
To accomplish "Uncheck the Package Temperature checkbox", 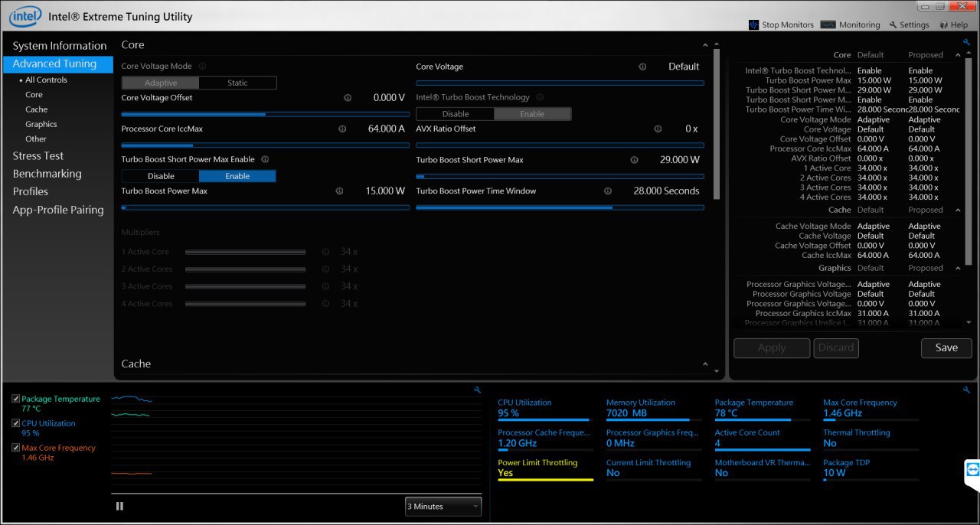I will pos(16,399).
